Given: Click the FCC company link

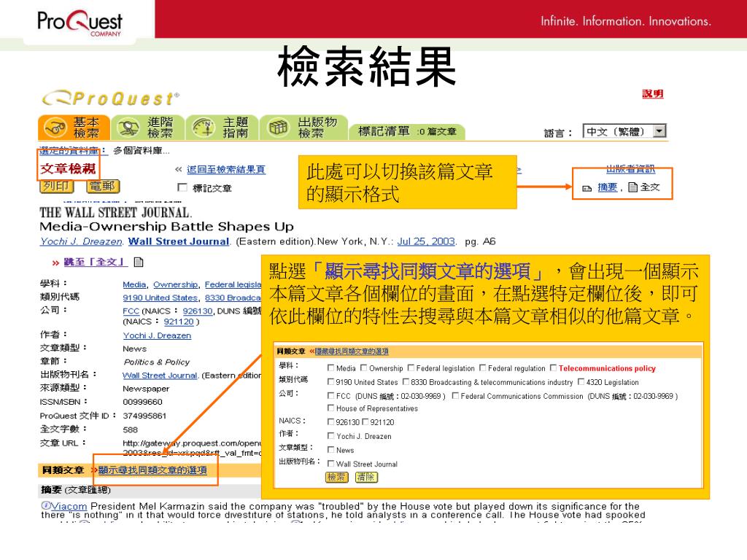Looking at the screenshot, I should pyautogui.click(x=131, y=311).
